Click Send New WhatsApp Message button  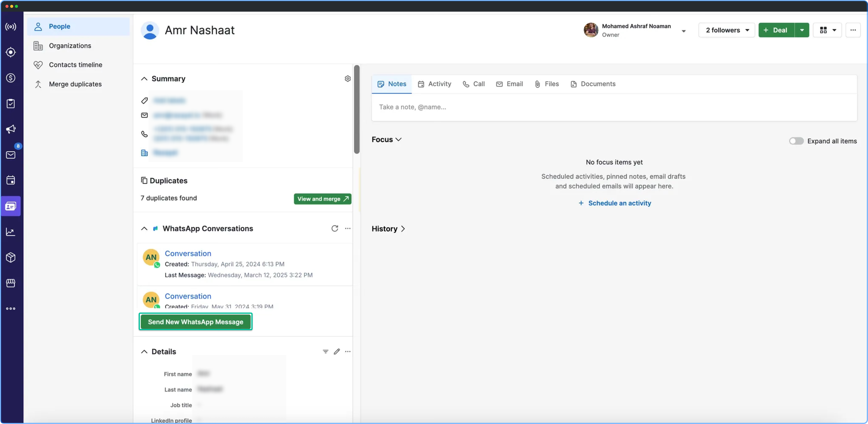click(195, 322)
